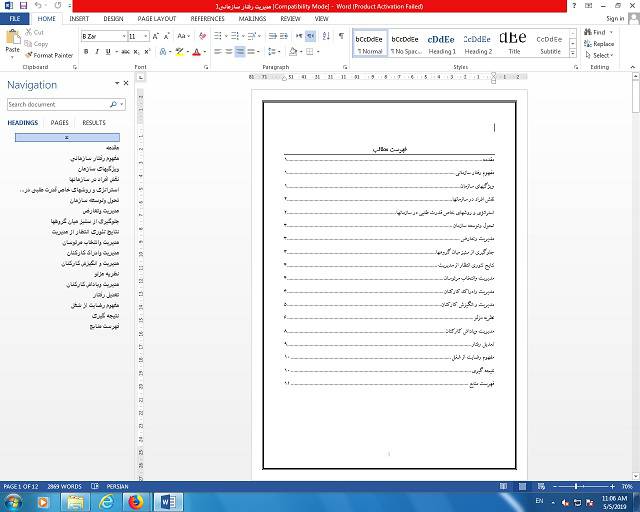Toggle Center alignment
640x512 pixels.
click(x=229, y=51)
